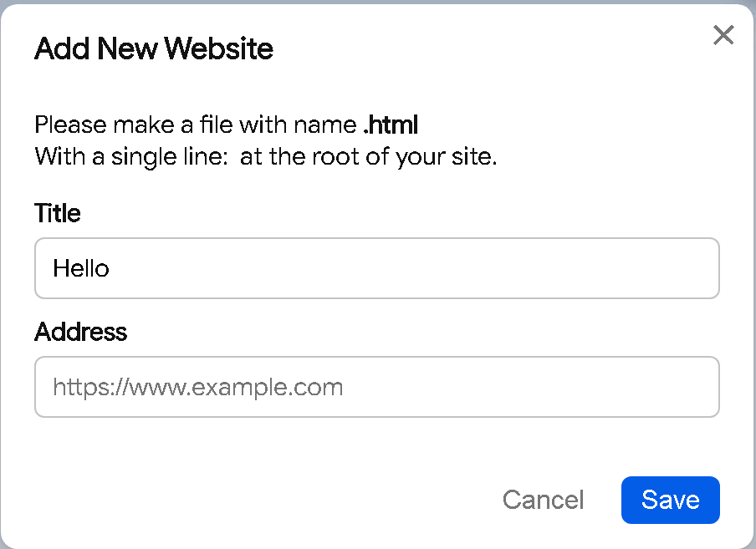Focus the Address input field
Viewport: 756px width, 549px height.
(x=376, y=387)
